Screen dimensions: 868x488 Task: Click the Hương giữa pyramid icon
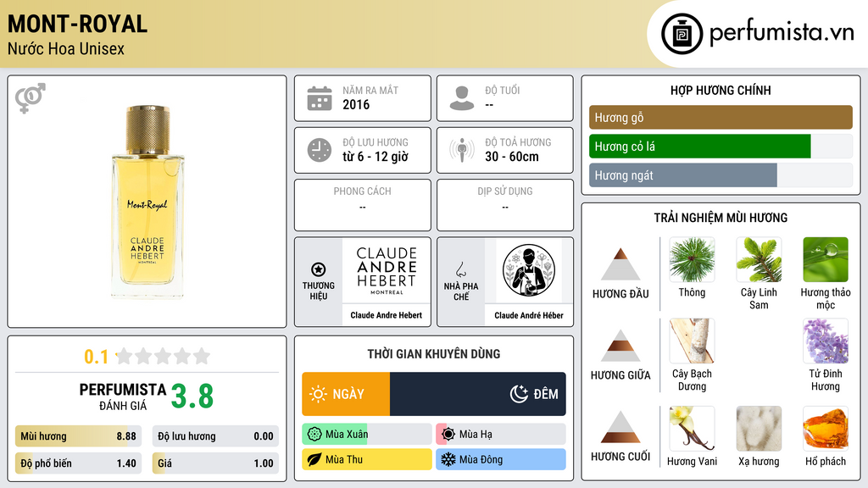pyautogui.click(x=620, y=346)
